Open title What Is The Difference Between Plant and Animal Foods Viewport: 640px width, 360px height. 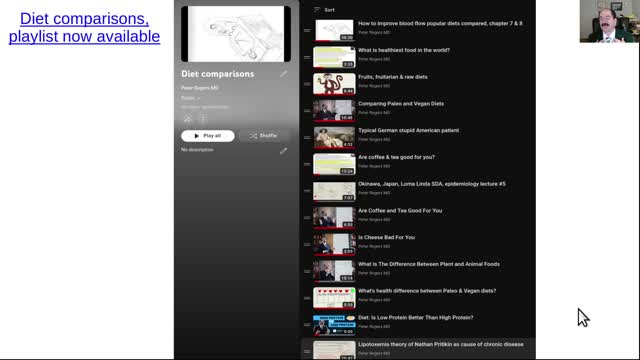(x=429, y=264)
